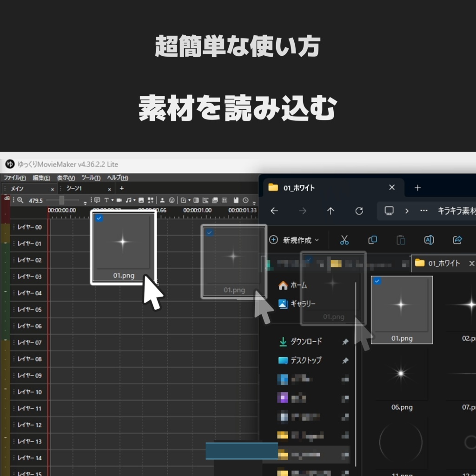Click the 00:00:01.00 mark on the timeline ruler

(x=197, y=210)
